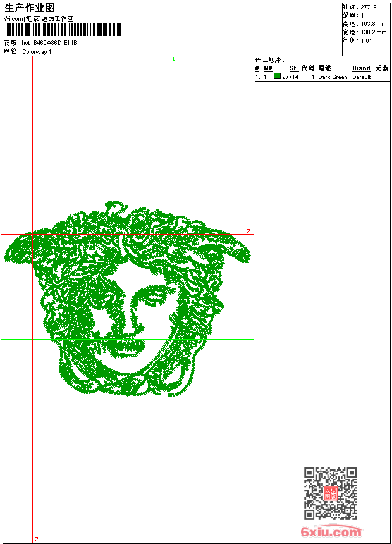Click the 'Default' brand cell
This screenshot has width=392, height=544.
tap(362, 77)
